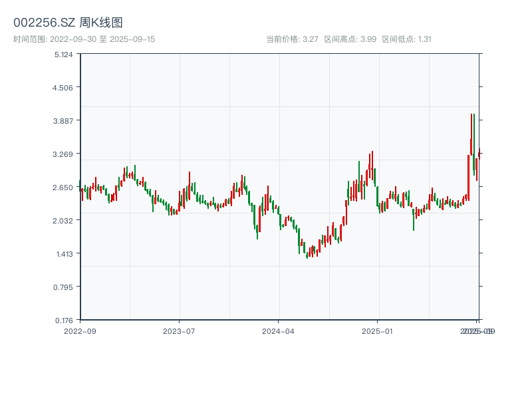Click the 2022-09 x-axis date label
The height and width of the screenshot is (399, 532).
pos(80,331)
